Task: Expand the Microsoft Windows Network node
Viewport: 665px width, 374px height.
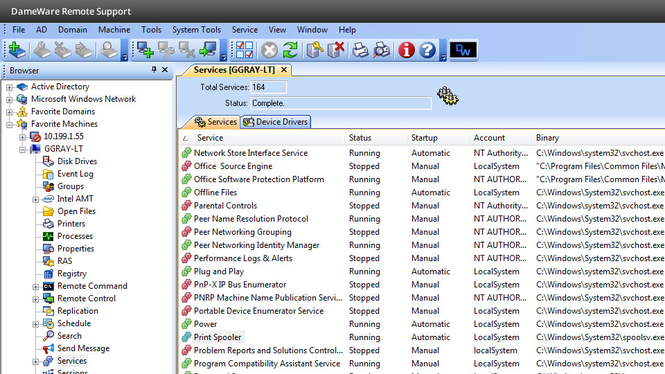Action: pos(9,100)
